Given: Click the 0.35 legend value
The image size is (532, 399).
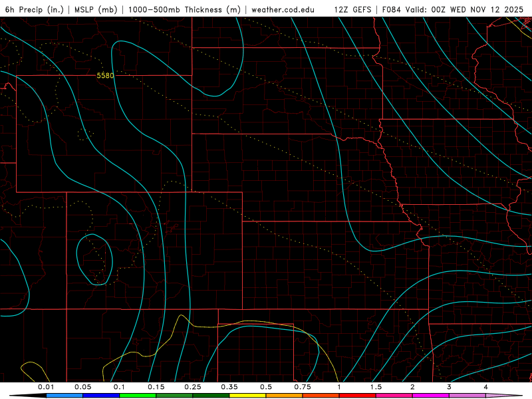Looking at the screenshot, I should point(229,387).
